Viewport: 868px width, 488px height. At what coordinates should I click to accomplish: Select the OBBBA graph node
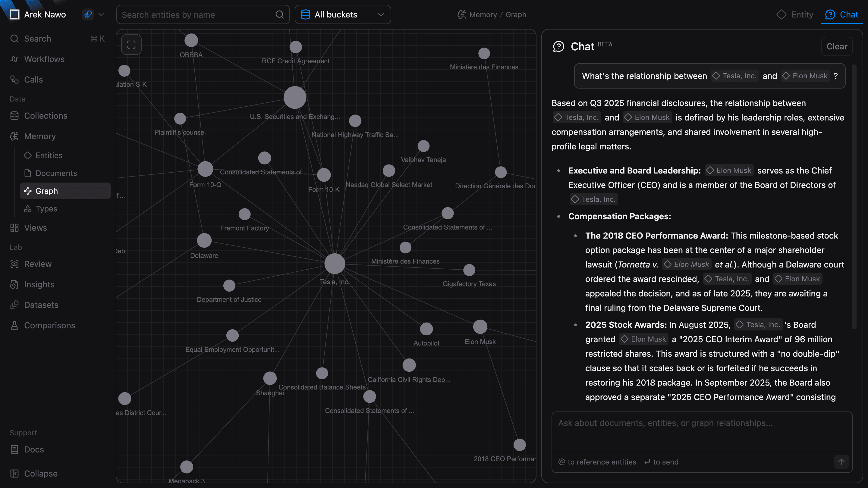click(x=191, y=40)
